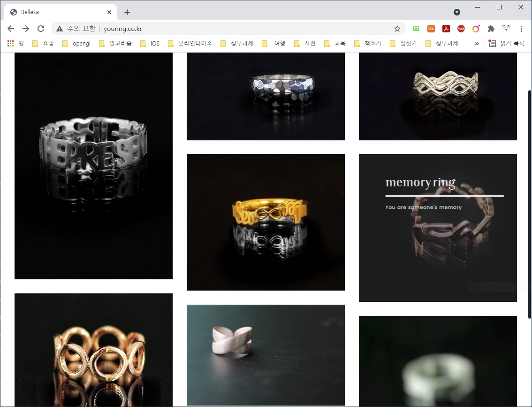Screen dimensions: 532x407
Task: Open the rose gold circles ring image
Action: (x=94, y=350)
